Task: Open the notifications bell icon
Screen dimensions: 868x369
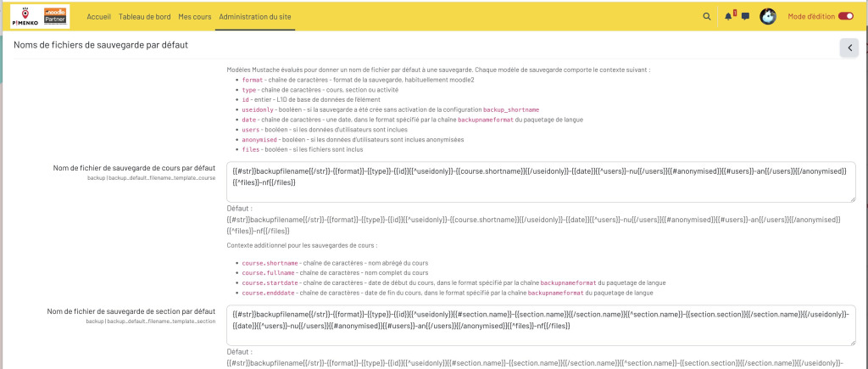Action: 728,17
